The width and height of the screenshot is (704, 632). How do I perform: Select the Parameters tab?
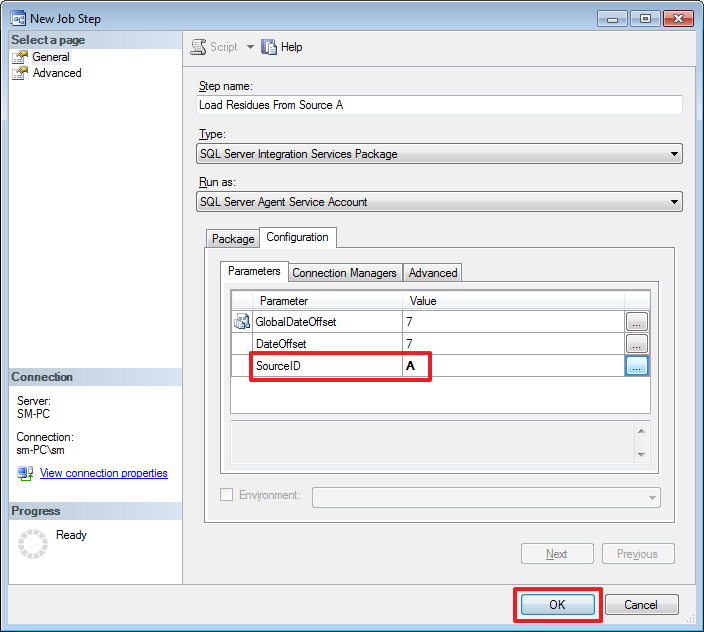coord(254,271)
